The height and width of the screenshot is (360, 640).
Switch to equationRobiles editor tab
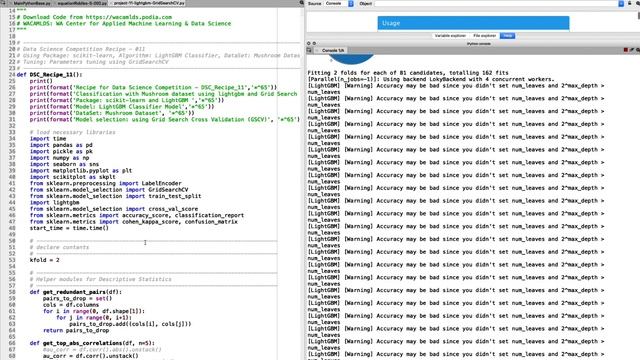(81, 3)
